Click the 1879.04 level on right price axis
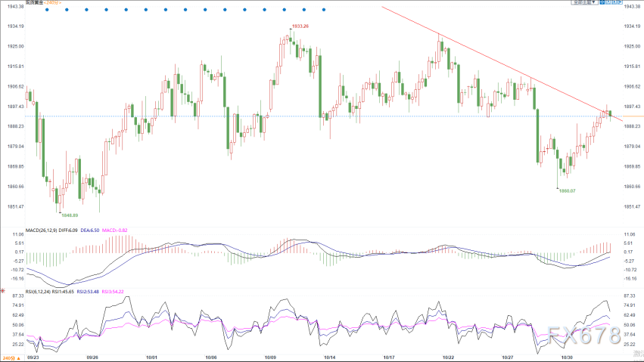644x362 pixels. point(632,147)
